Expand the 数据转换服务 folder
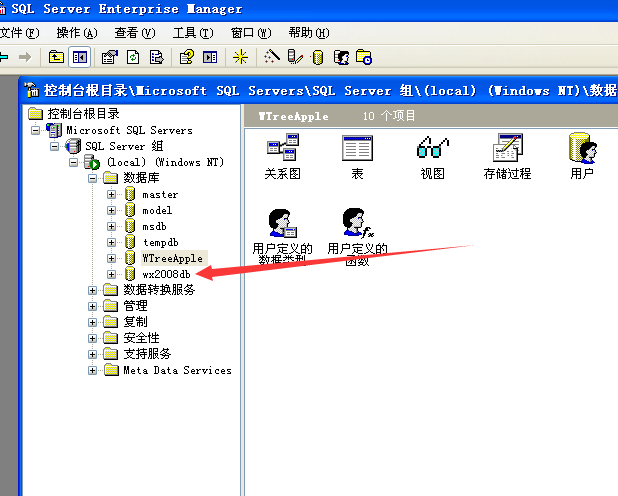This screenshot has width=618, height=496. 92,290
